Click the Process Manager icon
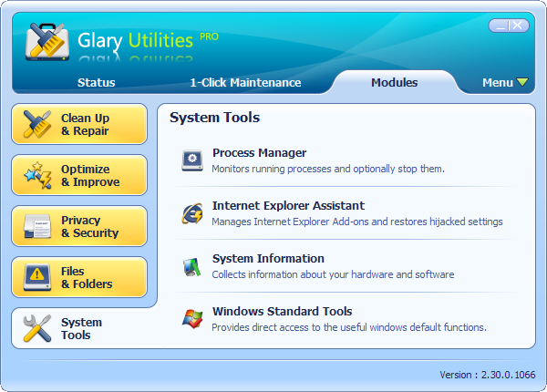 coord(192,160)
